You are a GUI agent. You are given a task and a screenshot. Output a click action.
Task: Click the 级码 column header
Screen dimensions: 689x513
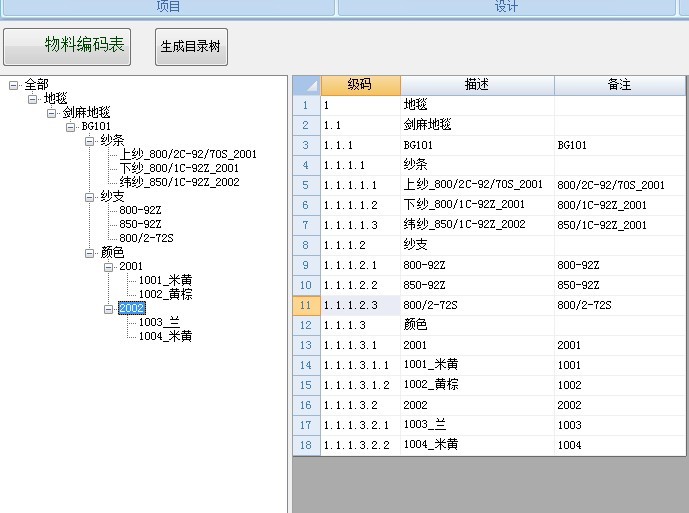pyautogui.click(x=360, y=85)
